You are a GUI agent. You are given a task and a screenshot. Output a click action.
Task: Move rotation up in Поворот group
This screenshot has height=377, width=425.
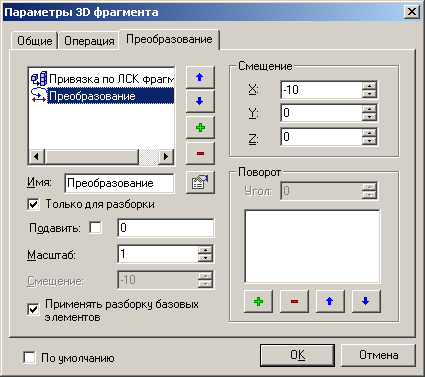pos(330,301)
